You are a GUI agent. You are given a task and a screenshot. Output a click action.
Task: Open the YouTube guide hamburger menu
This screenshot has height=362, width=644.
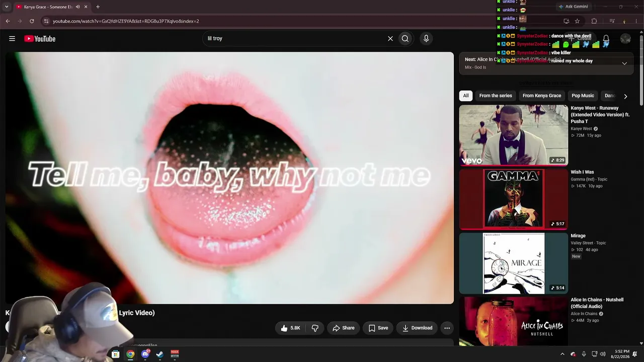[x=12, y=39]
